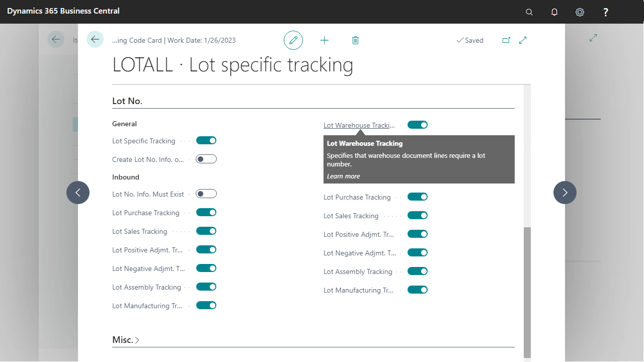Toggle right column Lot Sales Tracking switch

[418, 215]
